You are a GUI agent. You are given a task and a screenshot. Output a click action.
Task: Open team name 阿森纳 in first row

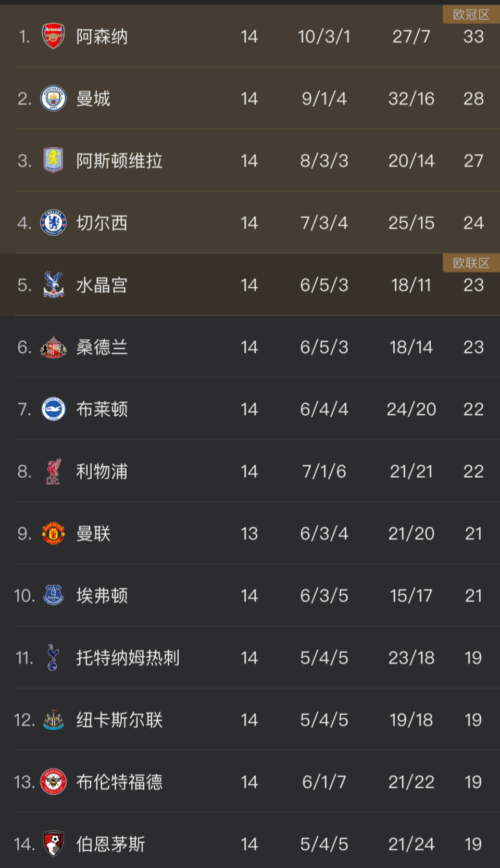[x=102, y=36]
